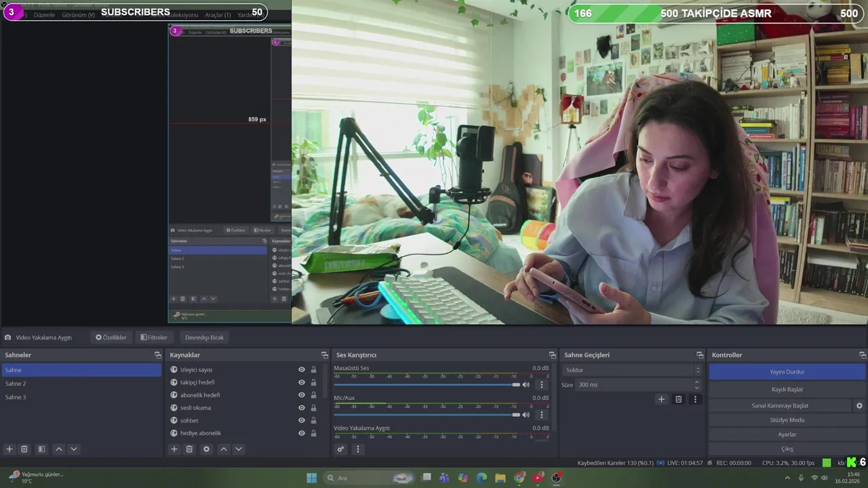Lock sohbet source

[x=313, y=420]
